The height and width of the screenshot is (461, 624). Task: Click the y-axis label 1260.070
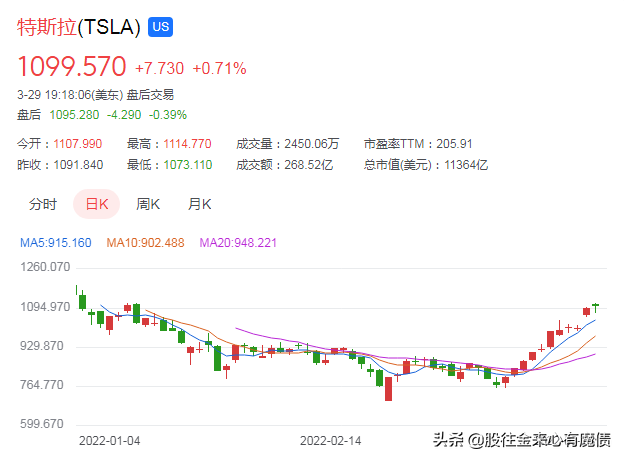point(45,267)
